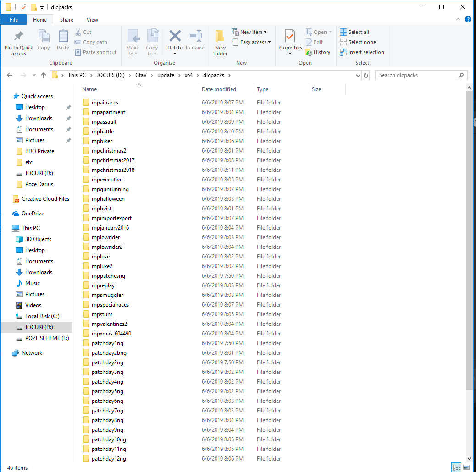Click scrollbar down arrow
476x472 pixels.
469,459
